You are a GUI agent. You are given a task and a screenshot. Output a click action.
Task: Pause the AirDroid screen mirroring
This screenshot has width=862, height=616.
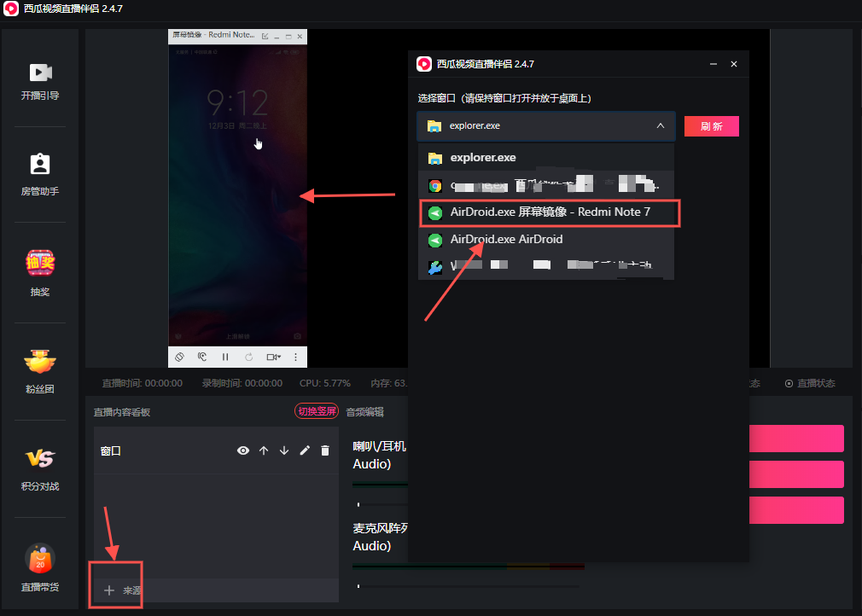click(x=225, y=357)
